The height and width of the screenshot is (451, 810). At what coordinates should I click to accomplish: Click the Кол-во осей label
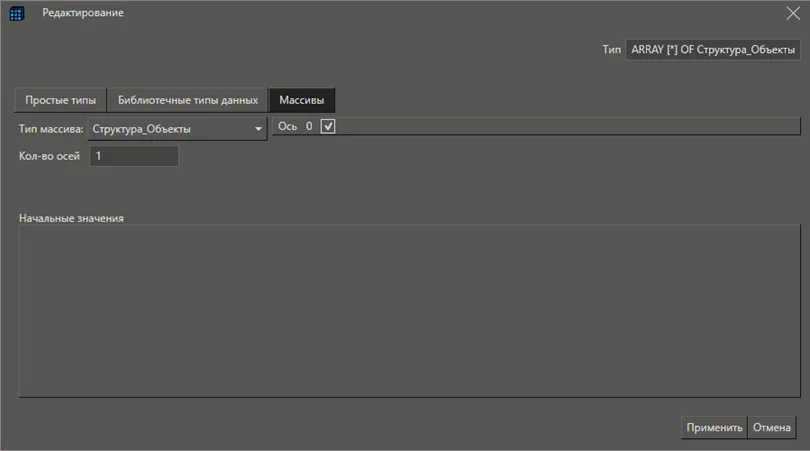49,156
